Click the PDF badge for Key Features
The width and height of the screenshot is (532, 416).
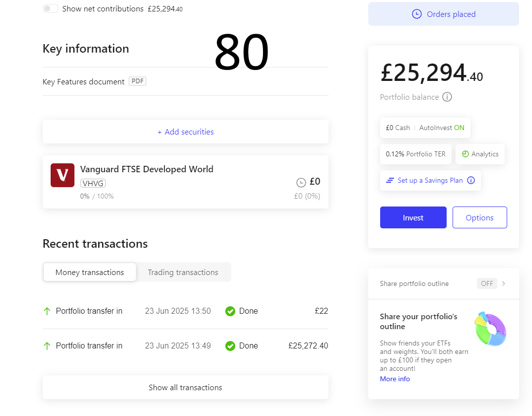click(137, 81)
